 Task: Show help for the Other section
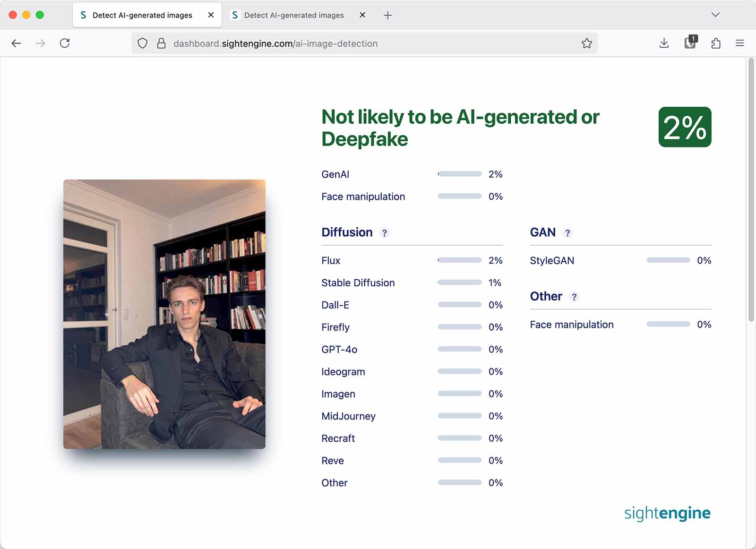click(x=574, y=297)
